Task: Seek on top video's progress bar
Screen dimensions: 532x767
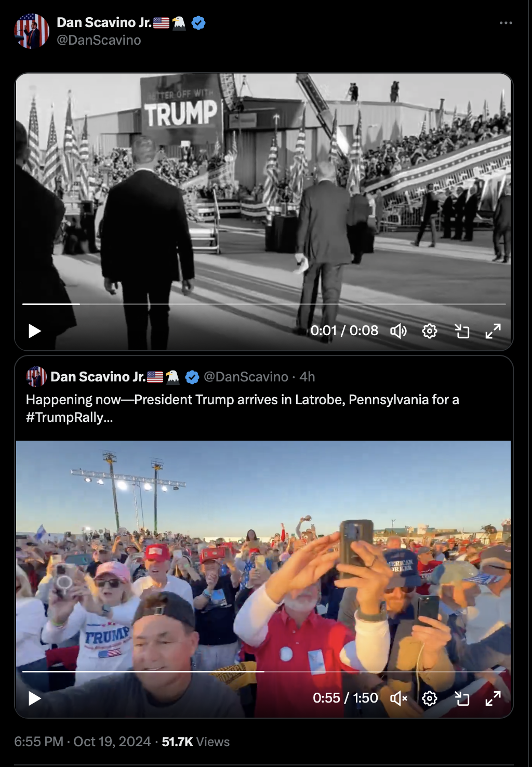Action: (264, 304)
